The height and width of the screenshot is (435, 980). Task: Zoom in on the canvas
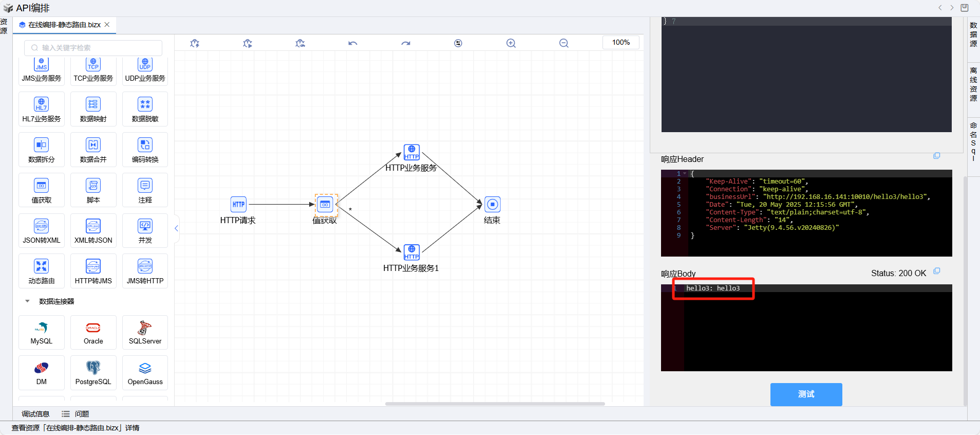click(511, 43)
